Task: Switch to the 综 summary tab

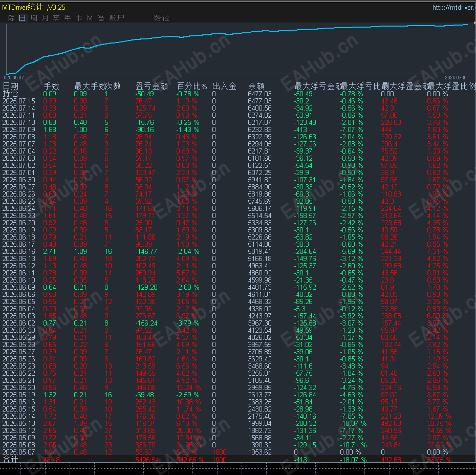Action: click(11, 18)
